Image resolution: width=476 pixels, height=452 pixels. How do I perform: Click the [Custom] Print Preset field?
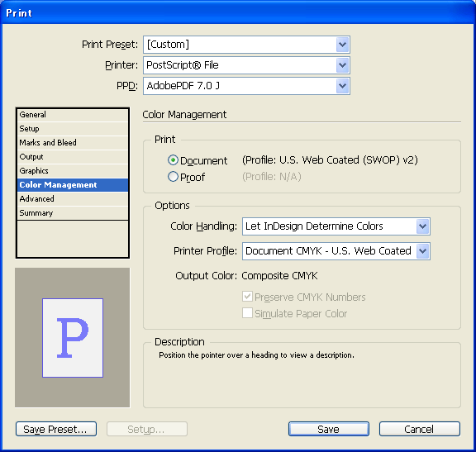tap(246, 45)
